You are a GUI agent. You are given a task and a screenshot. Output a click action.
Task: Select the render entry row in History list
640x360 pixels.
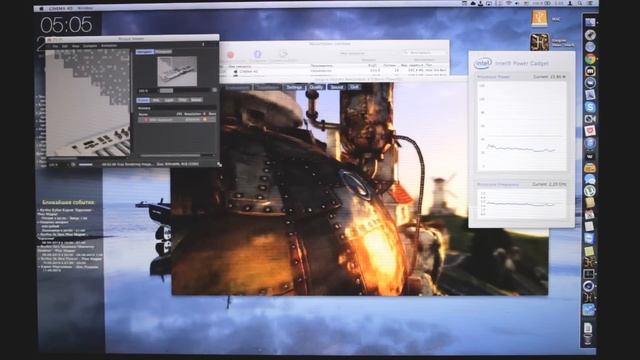pyautogui.click(x=176, y=120)
